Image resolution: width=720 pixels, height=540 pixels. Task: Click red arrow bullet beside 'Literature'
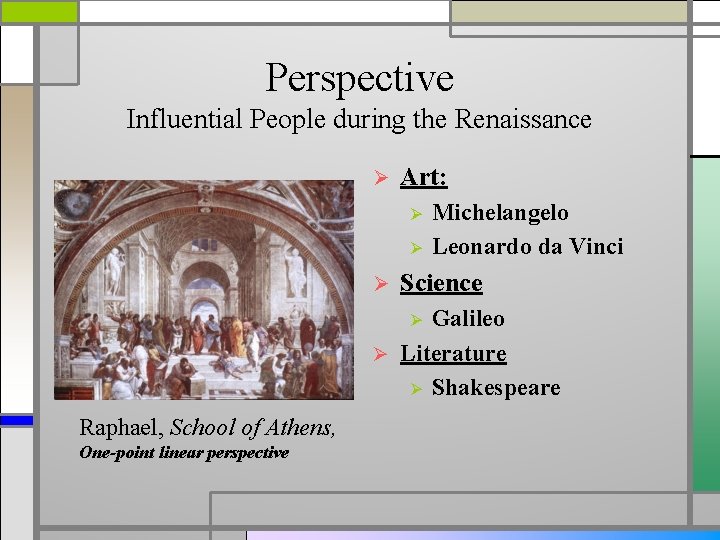tap(381, 354)
